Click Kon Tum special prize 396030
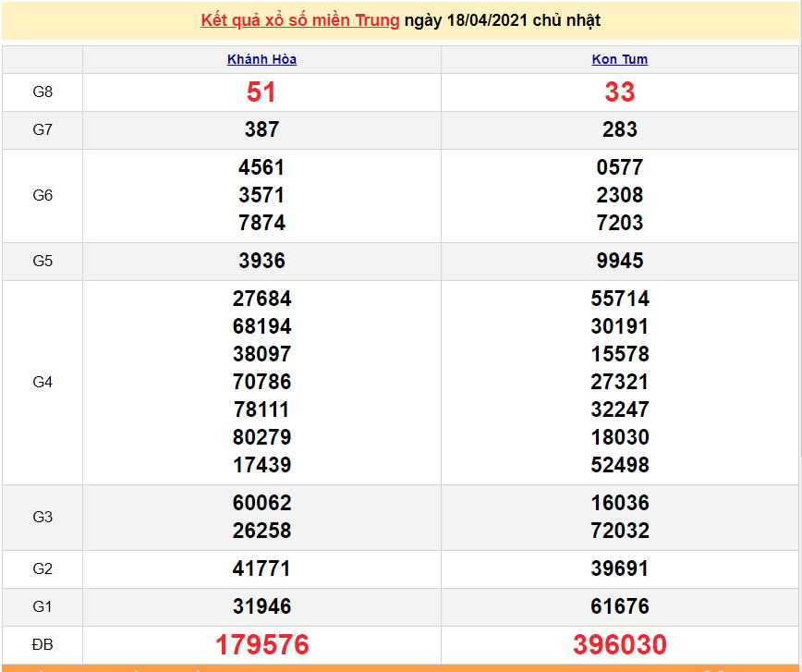Screen dimensions: 802x672 pyautogui.click(x=619, y=644)
